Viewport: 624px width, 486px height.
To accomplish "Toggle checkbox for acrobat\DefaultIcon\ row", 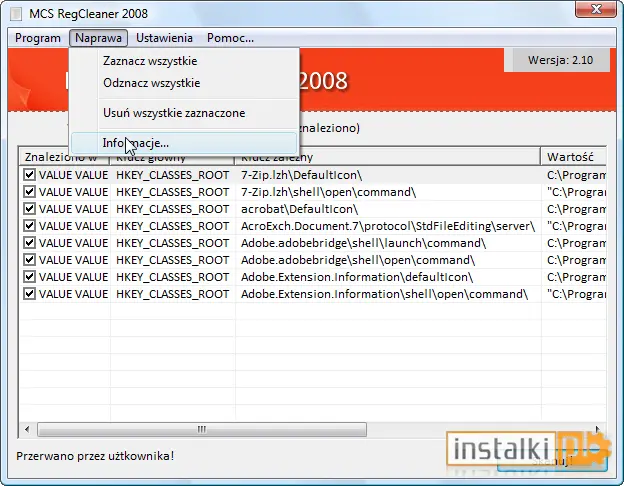I will (x=29, y=209).
